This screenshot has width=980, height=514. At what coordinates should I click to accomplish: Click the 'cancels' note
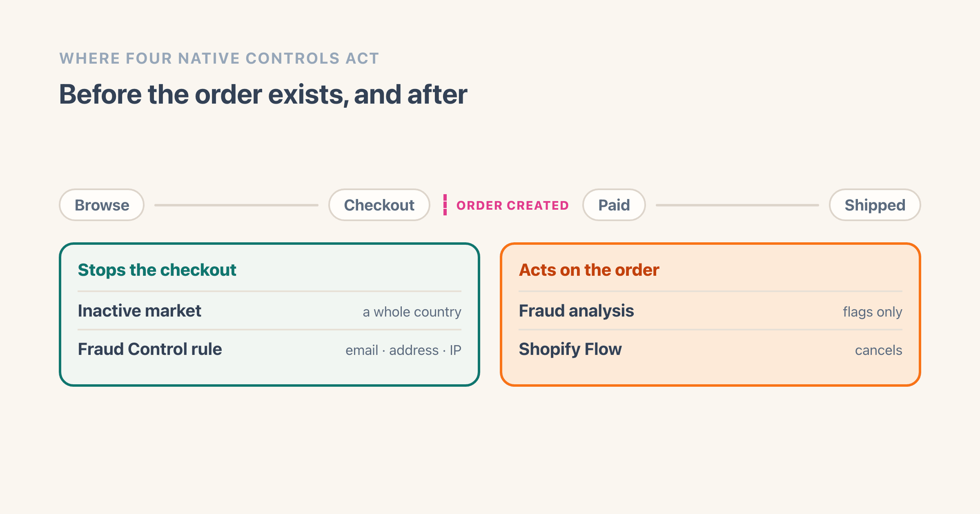point(879,350)
